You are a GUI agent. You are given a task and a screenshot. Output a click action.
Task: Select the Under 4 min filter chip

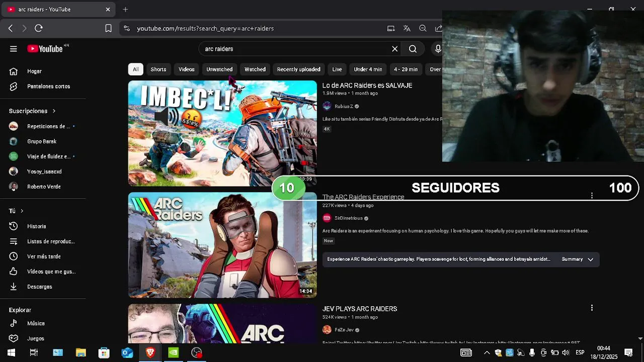pos(368,69)
